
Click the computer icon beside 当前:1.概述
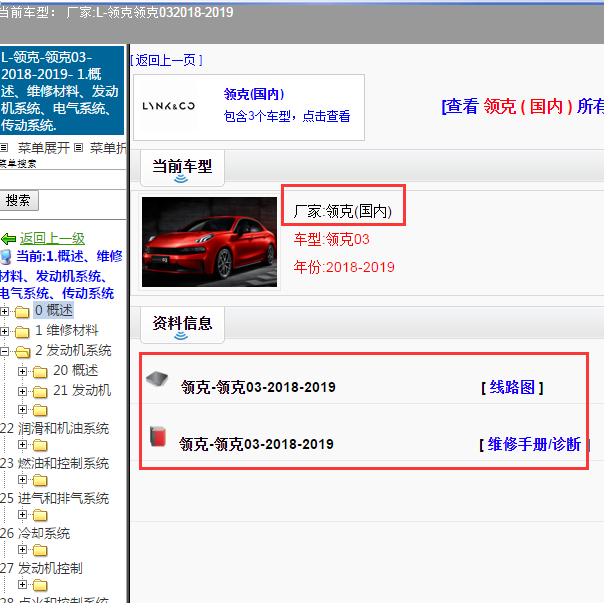click(x=6, y=257)
